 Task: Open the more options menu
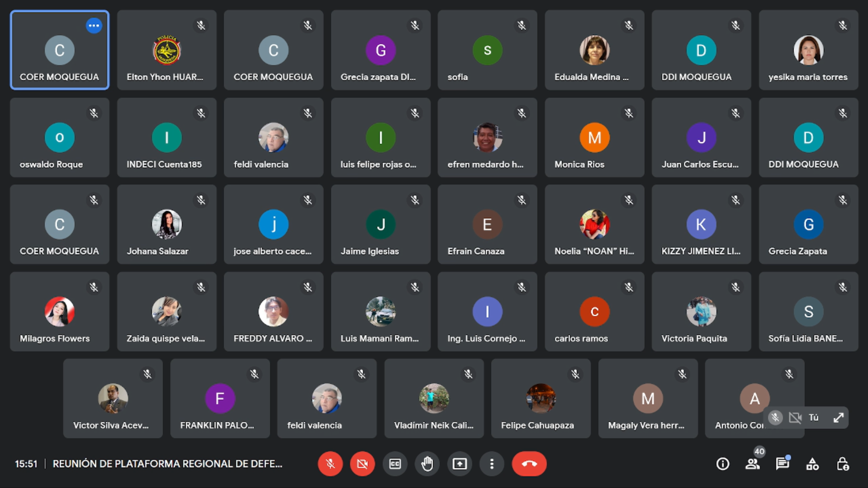[492, 464]
